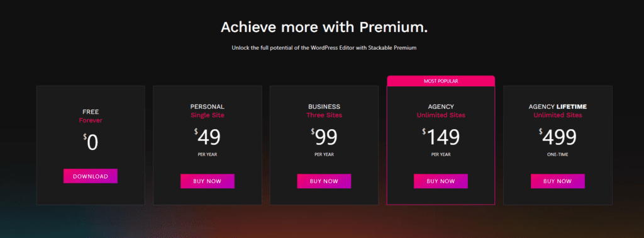Click the $0 price

click(91, 142)
